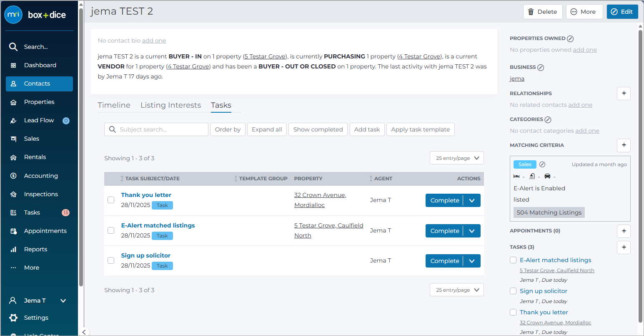Edit Business via pencil icon

tap(541, 67)
